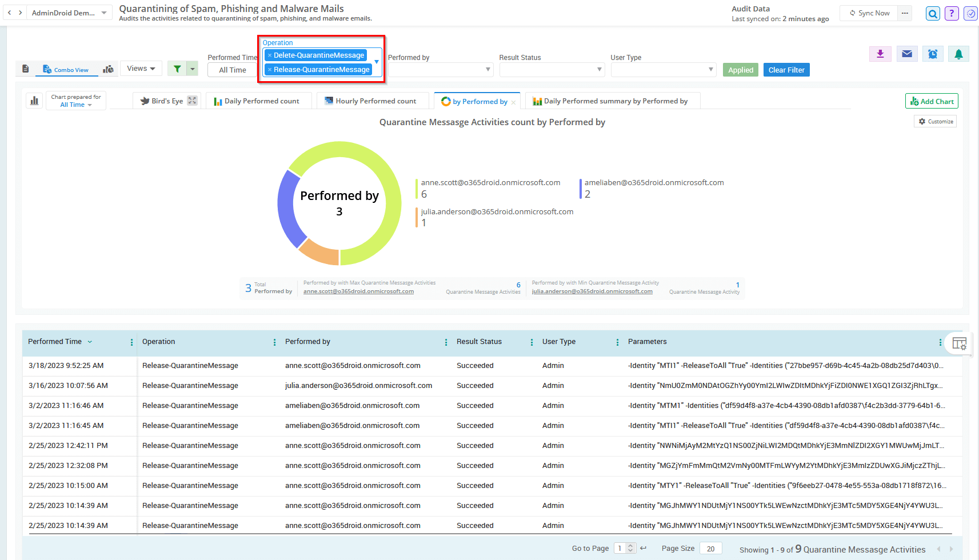Image resolution: width=979 pixels, height=560 pixels.
Task: Open anne.scott link in chart summary
Action: [x=358, y=291]
